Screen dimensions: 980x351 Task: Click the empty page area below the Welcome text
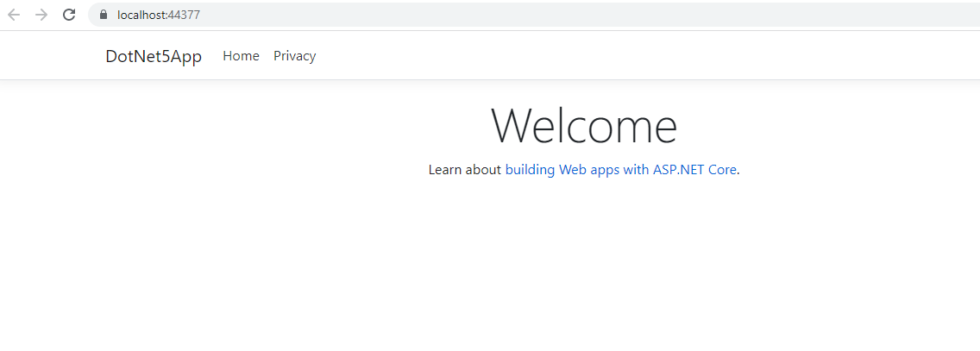[584, 262]
